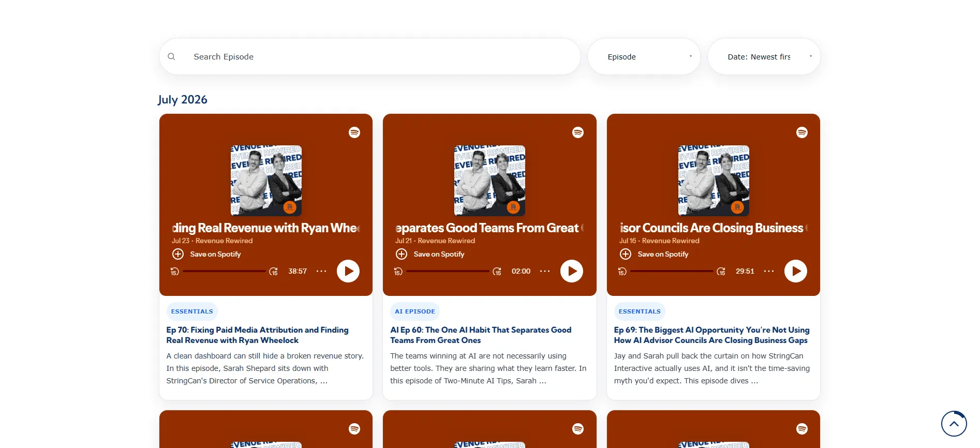980x448 pixels.
Task: Skip forward 15 seconds on Jul 16 episode
Action: (721, 271)
